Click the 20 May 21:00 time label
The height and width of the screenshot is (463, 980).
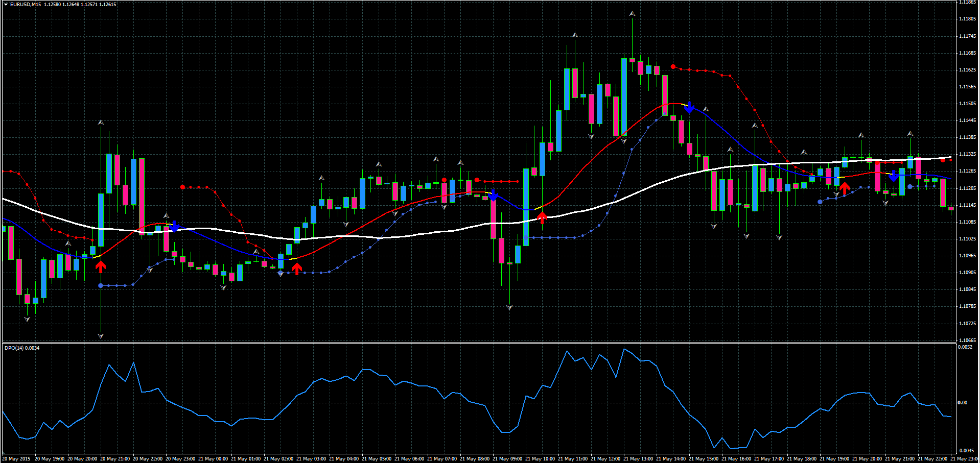click(x=115, y=459)
